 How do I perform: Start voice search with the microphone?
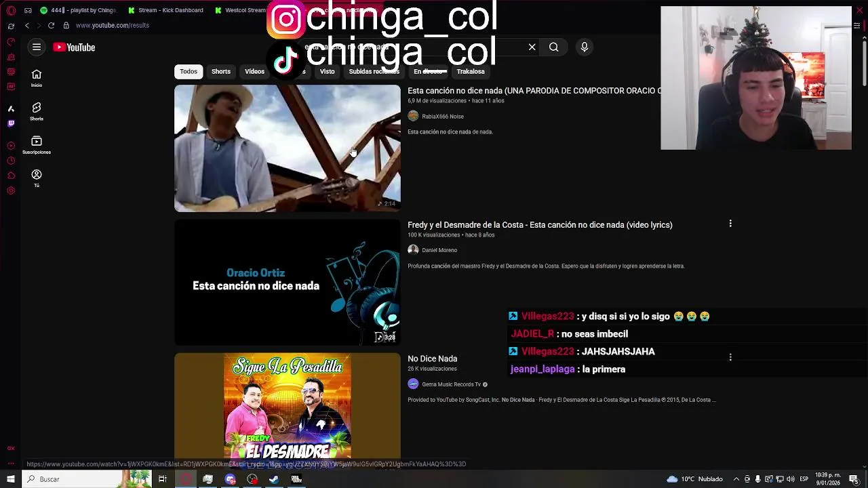click(585, 47)
